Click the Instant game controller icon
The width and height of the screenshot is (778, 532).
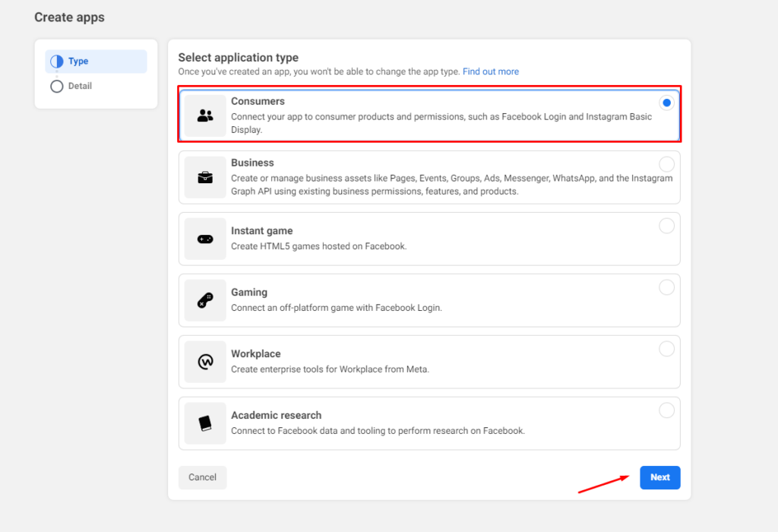(204, 239)
